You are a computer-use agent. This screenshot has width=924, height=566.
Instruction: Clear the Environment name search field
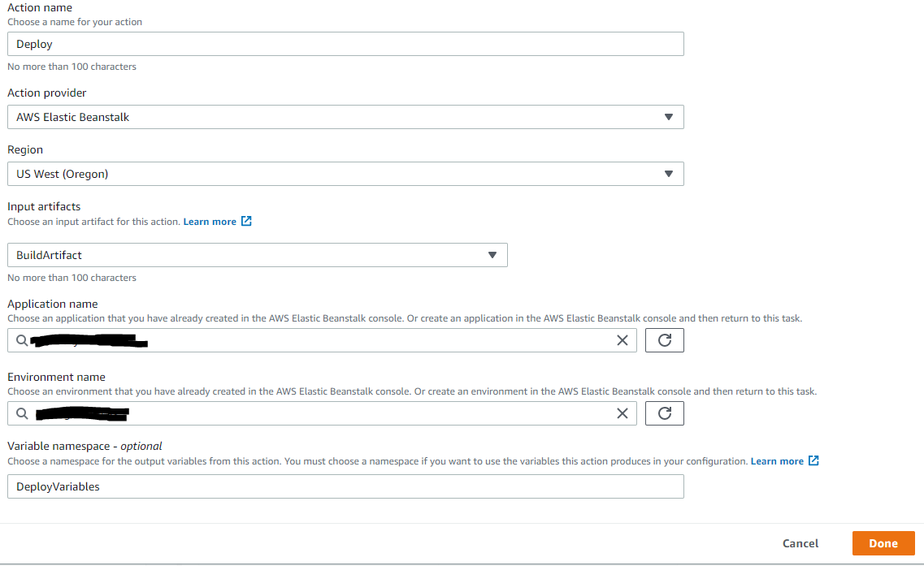click(x=623, y=413)
